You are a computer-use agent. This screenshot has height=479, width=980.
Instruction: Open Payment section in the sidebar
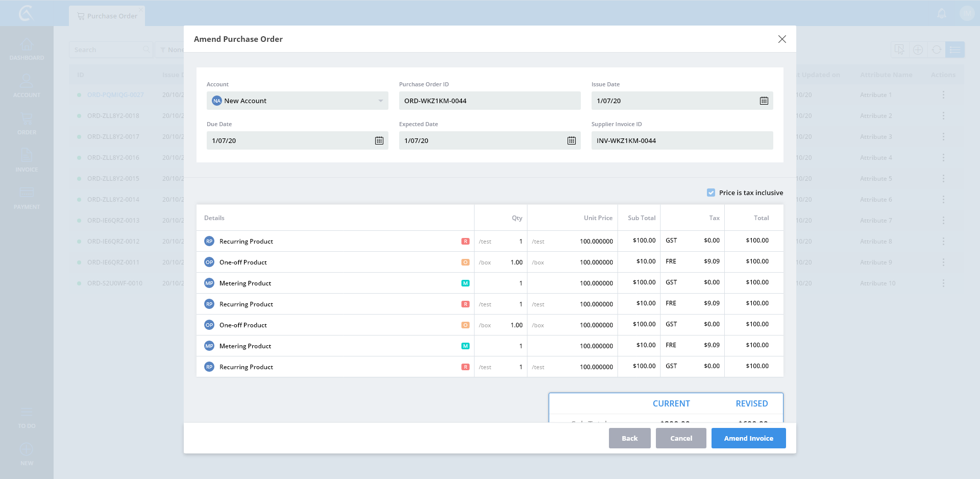tap(27, 198)
